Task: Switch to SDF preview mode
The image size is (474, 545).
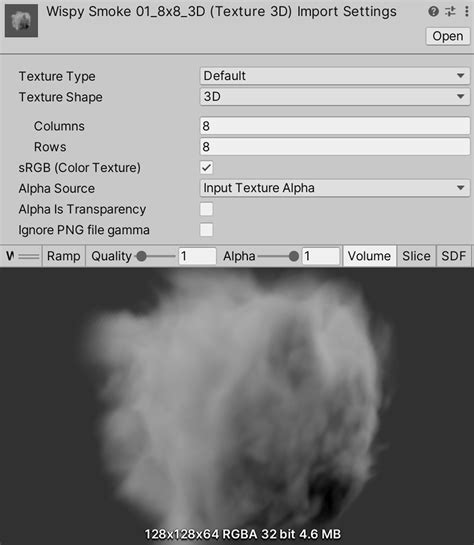Action: [x=453, y=256]
